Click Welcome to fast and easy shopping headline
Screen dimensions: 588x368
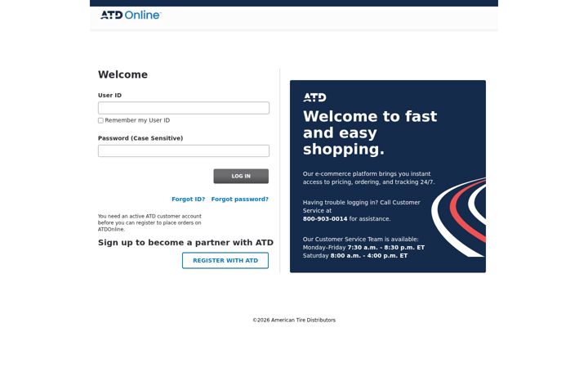click(x=370, y=132)
